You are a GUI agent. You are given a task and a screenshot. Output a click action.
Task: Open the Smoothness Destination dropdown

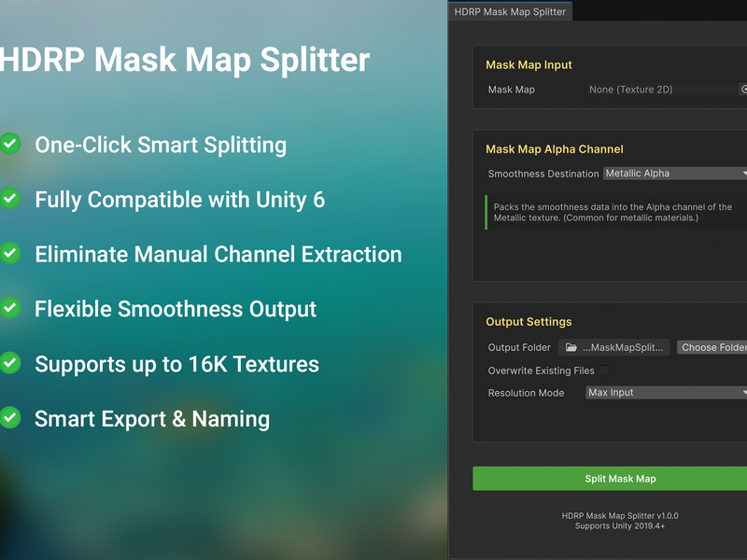pos(674,174)
